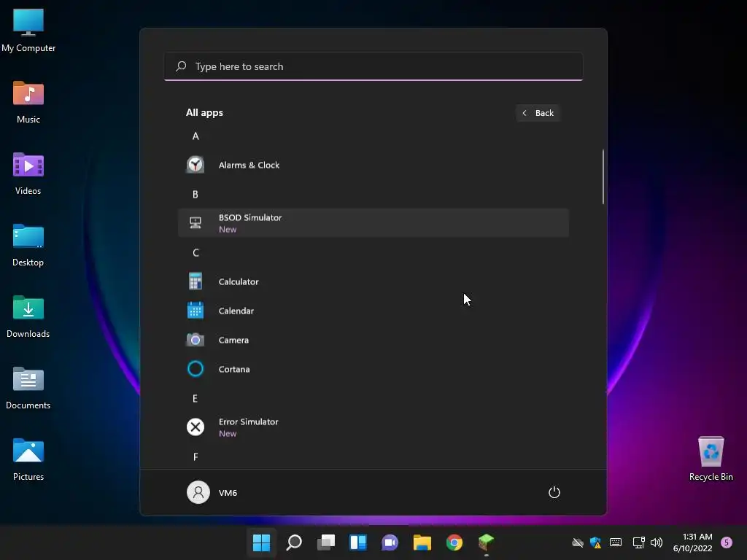Open notification center badge 5

pyautogui.click(x=727, y=542)
